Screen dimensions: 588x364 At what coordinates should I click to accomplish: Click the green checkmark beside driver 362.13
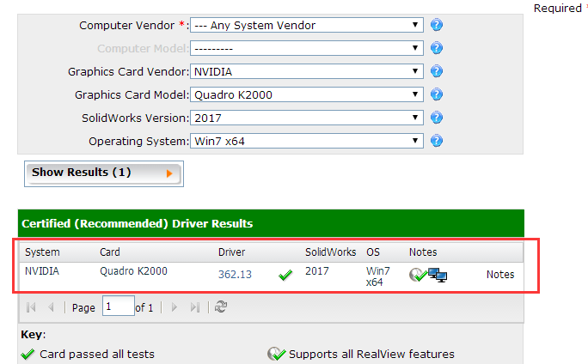tap(285, 276)
